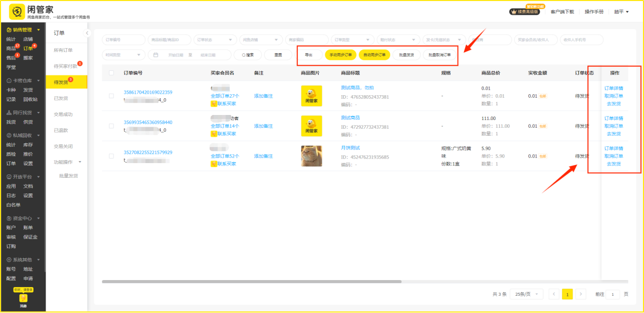
Task: Select the checkbox for the 月饼测试 order
Action: (x=111, y=156)
